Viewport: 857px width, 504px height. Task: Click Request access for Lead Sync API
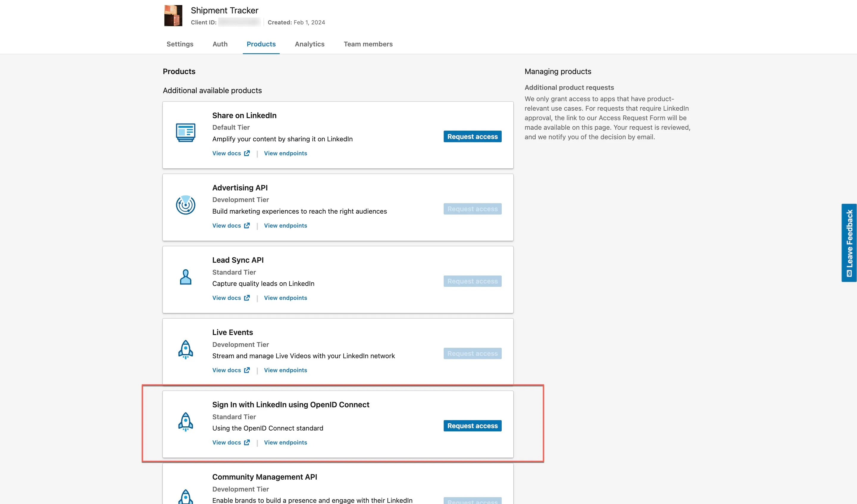[472, 281]
